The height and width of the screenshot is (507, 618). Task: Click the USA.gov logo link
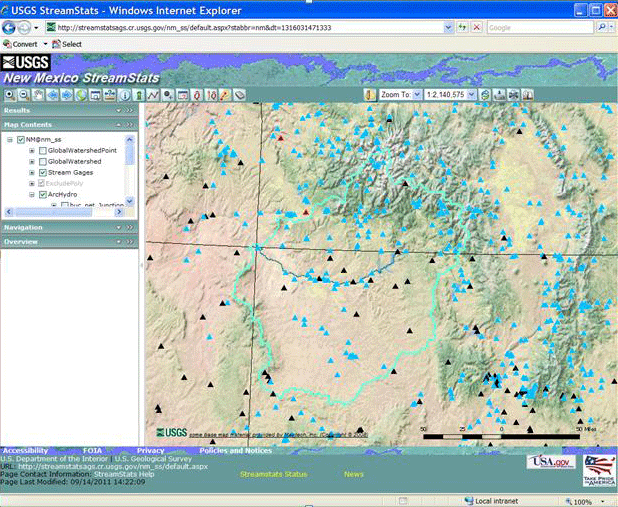[x=551, y=462]
